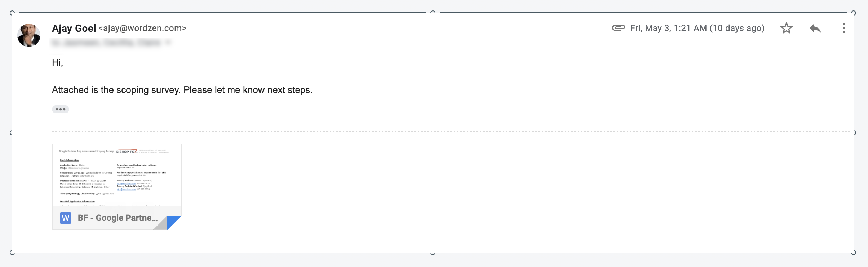Viewport: 868px width, 267px height.
Task: Click the Fri, May 3 timestamp
Action: (697, 28)
